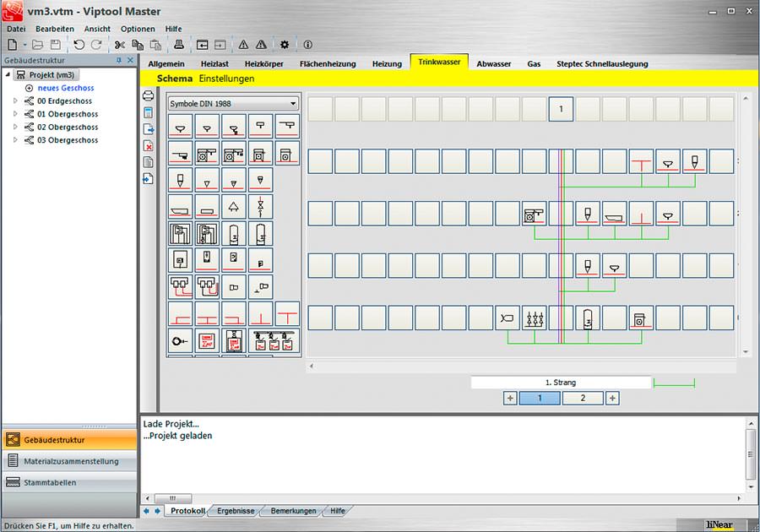The width and height of the screenshot is (760, 532).
Task: Click the copy toolbar icon
Action: point(138,45)
